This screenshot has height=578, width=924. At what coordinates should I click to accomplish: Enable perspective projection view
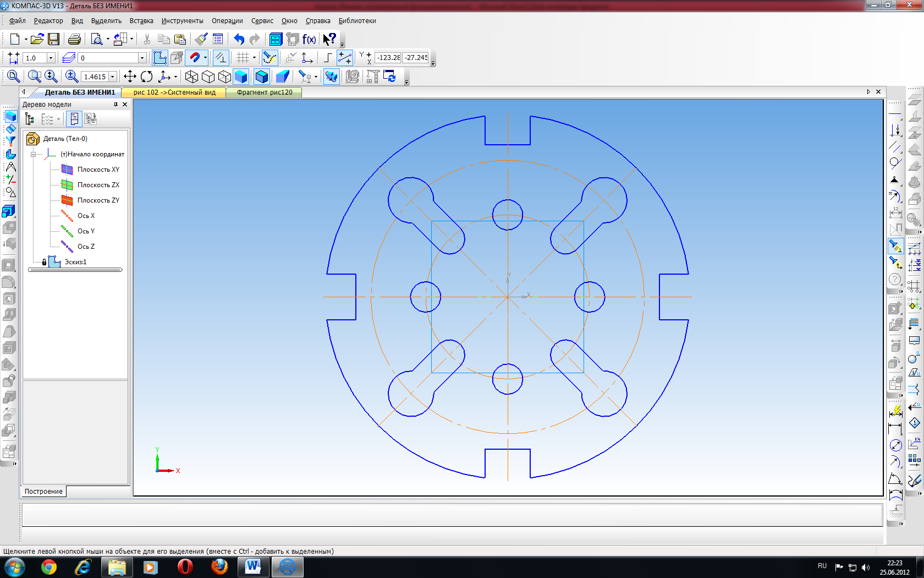click(x=283, y=77)
